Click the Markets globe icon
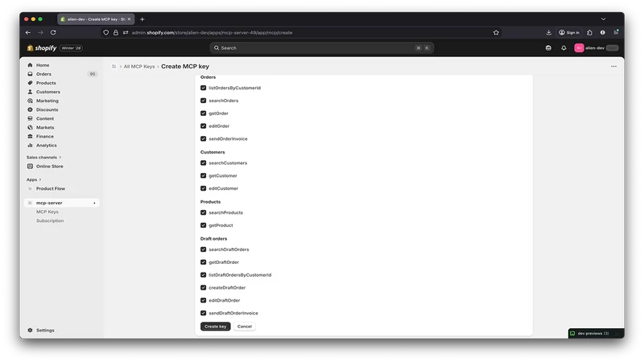The height and width of the screenshot is (362, 644). 30,128
